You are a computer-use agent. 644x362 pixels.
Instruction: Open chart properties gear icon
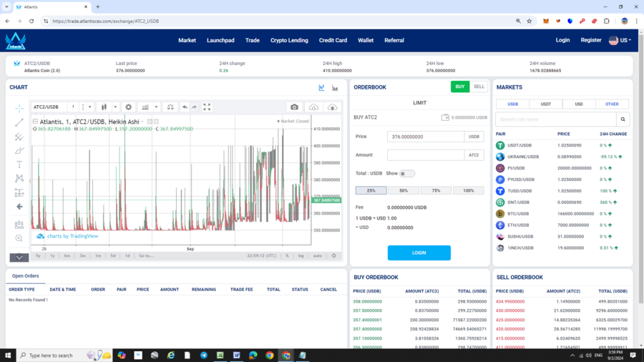pyautogui.click(x=129, y=107)
